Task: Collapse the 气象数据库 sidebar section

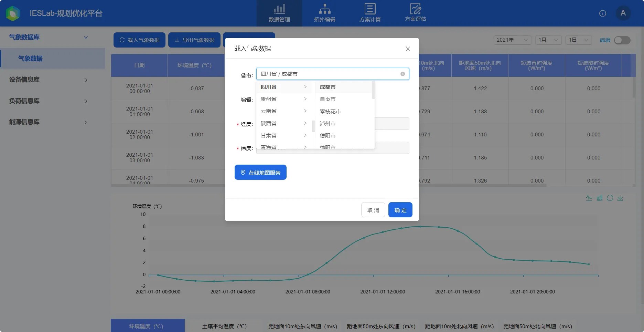Action: [86, 37]
